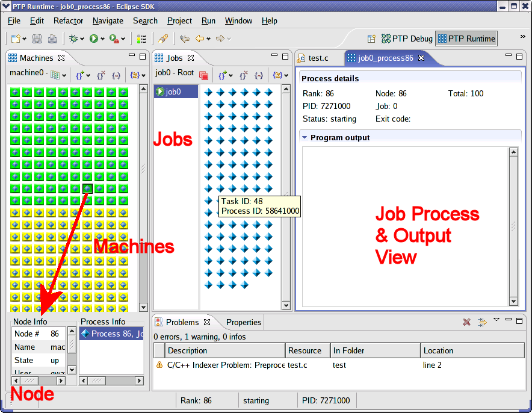532x413 pixels.
Task: Create a new set in Machines view
Action: pos(79,75)
